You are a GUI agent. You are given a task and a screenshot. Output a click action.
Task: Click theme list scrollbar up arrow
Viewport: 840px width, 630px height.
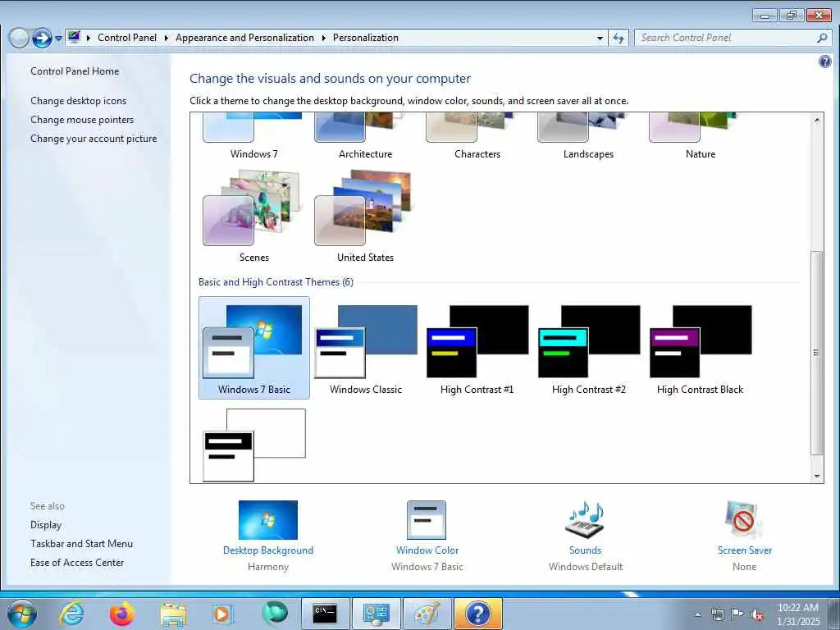pos(816,120)
